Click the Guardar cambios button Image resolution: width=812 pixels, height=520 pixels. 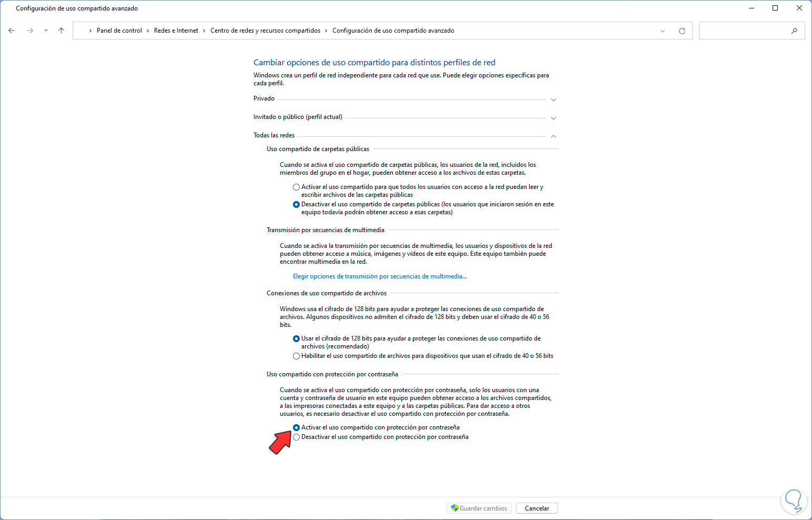coord(479,508)
